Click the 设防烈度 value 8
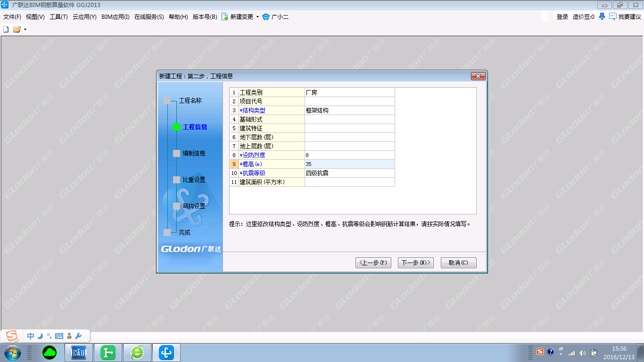The image size is (644, 362). (x=349, y=155)
